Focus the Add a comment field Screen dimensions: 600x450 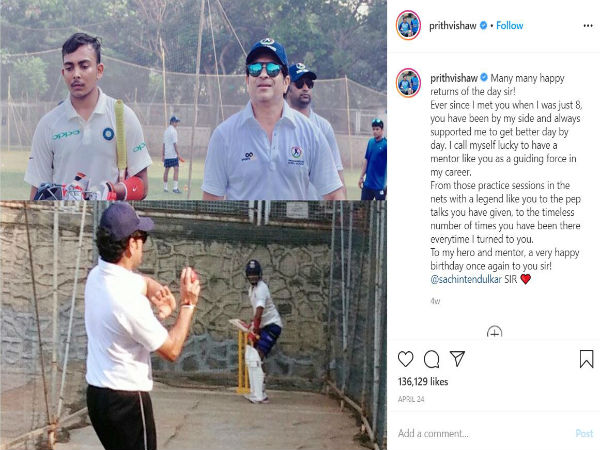(x=484, y=433)
